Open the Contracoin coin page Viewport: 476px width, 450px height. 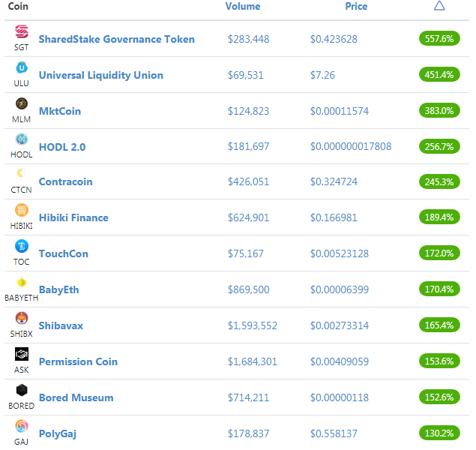pyautogui.click(x=65, y=181)
